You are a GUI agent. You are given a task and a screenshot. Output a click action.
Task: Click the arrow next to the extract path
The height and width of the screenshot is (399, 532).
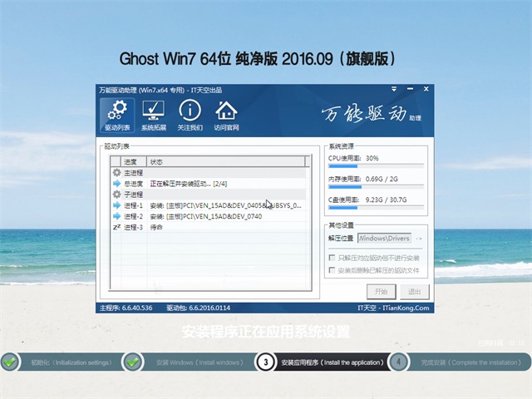[419, 239]
